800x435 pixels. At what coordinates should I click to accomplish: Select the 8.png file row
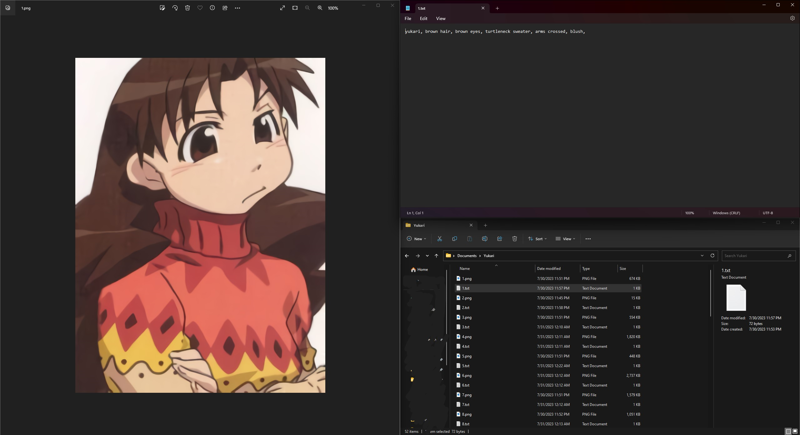(x=548, y=414)
